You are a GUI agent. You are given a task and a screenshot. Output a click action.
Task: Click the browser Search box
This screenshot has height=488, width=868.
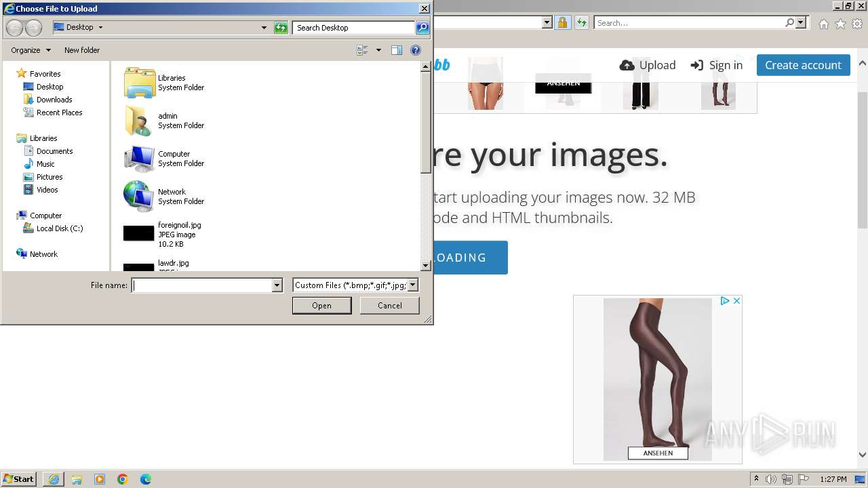click(x=689, y=23)
